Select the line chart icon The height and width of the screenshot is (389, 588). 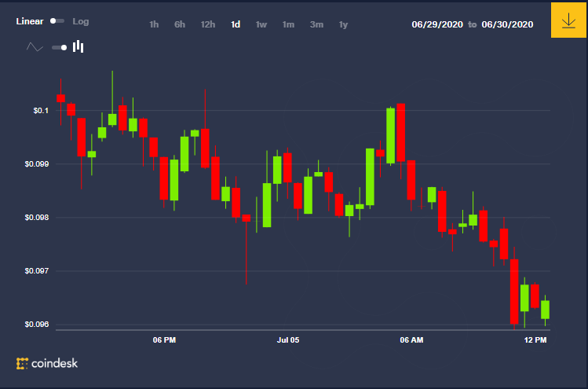coord(35,47)
